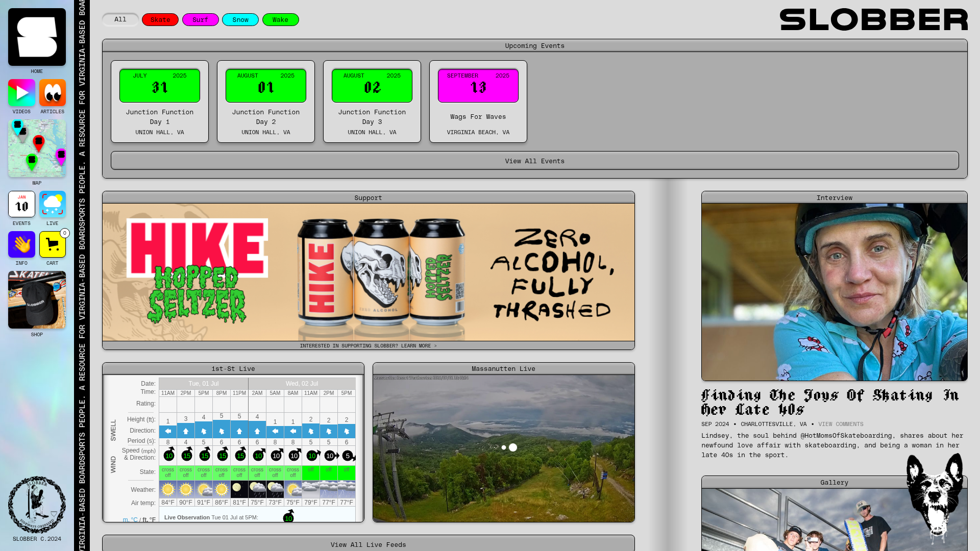
Task: Open the Info waving hand icon
Action: pyautogui.click(x=21, y=244)
